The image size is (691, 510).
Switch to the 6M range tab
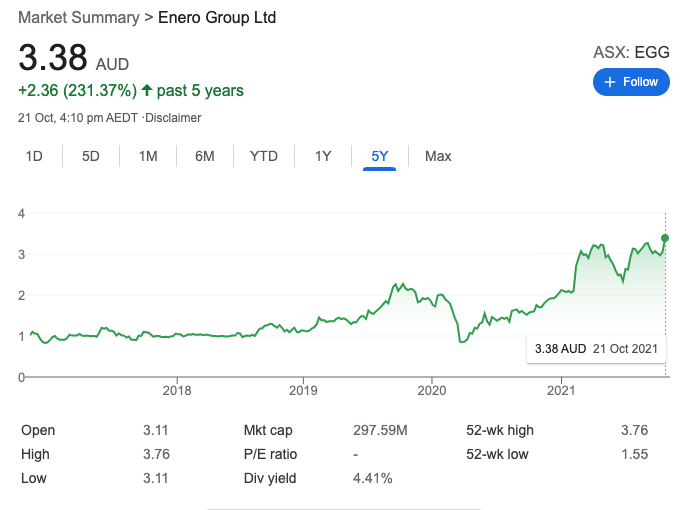tap(205, 156)
